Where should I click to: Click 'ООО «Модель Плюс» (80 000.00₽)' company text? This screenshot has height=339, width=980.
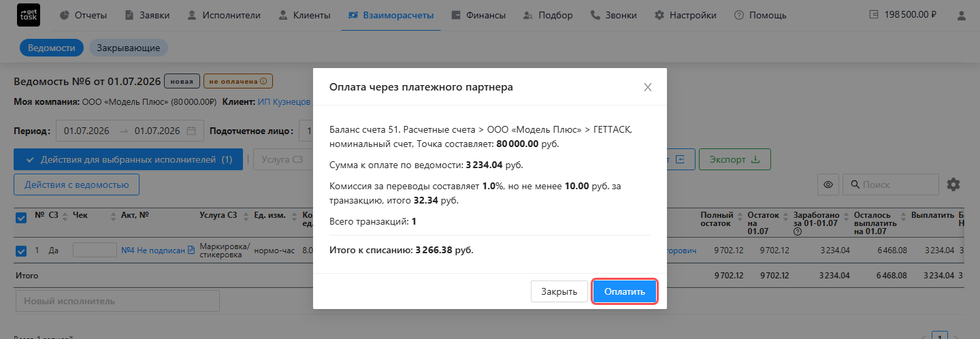click(149, 102)
